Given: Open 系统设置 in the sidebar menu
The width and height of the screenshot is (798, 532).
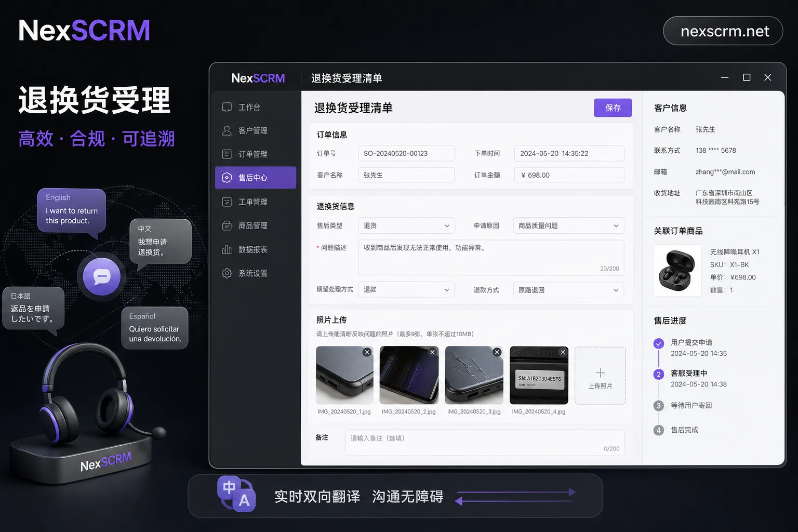Looking at the screenshot, I should click(256, 273).
